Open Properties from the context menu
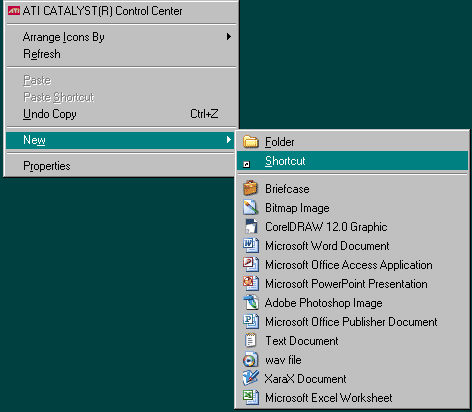This screenshot has width=472, height=412. [121, 166]
